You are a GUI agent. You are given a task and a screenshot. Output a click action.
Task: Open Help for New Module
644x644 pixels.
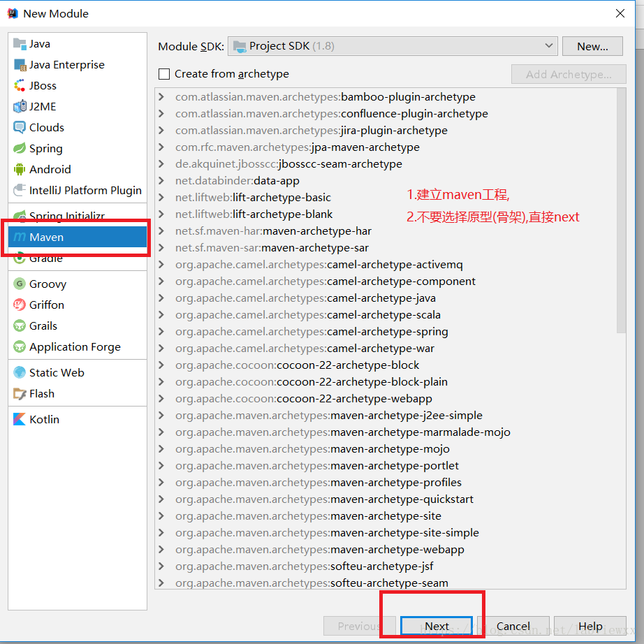(590, 626)
